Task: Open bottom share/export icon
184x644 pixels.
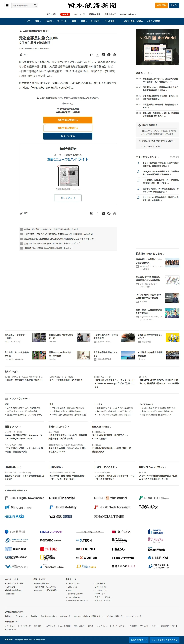Action: (x=115, y=213)
